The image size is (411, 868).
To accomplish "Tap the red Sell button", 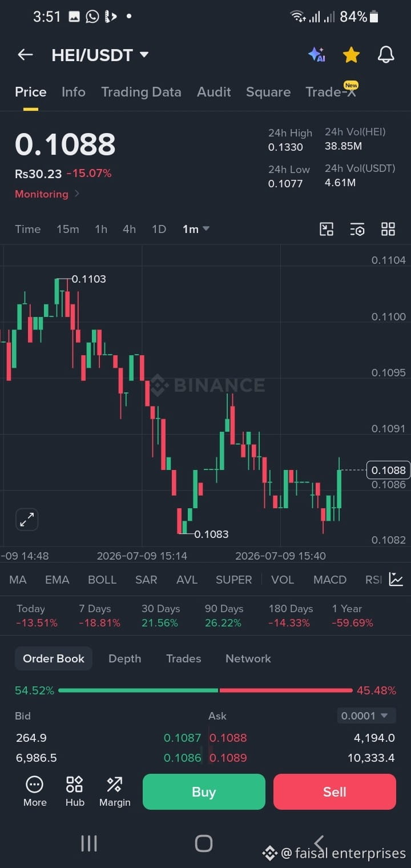I will [335, 791].
